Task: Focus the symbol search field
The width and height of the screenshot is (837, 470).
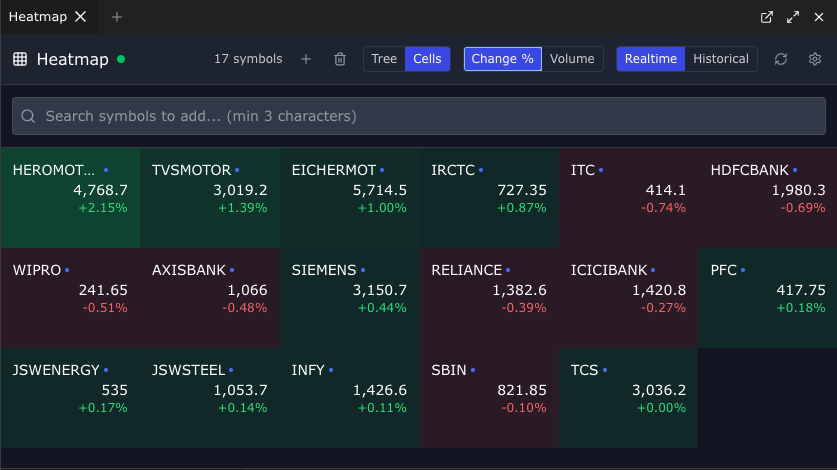Action: tap(419, 116)
